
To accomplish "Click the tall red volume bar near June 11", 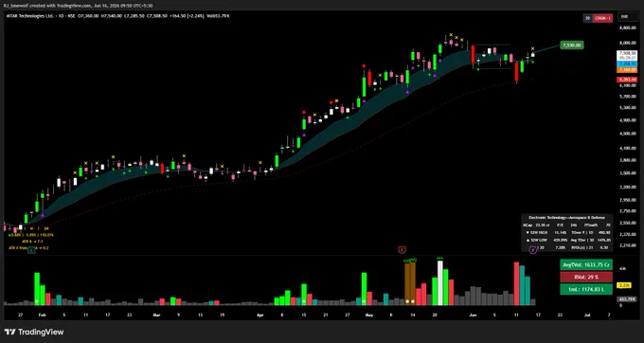I will (x=516, y=284).
